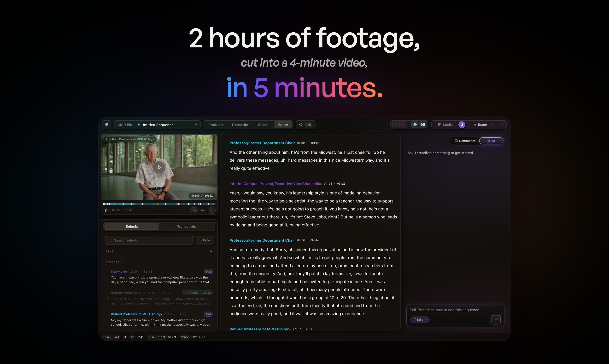This screenshot has height=364, width=609.
Task: Click AI badge on the 25:16 select
Action: tap(208, 314)
